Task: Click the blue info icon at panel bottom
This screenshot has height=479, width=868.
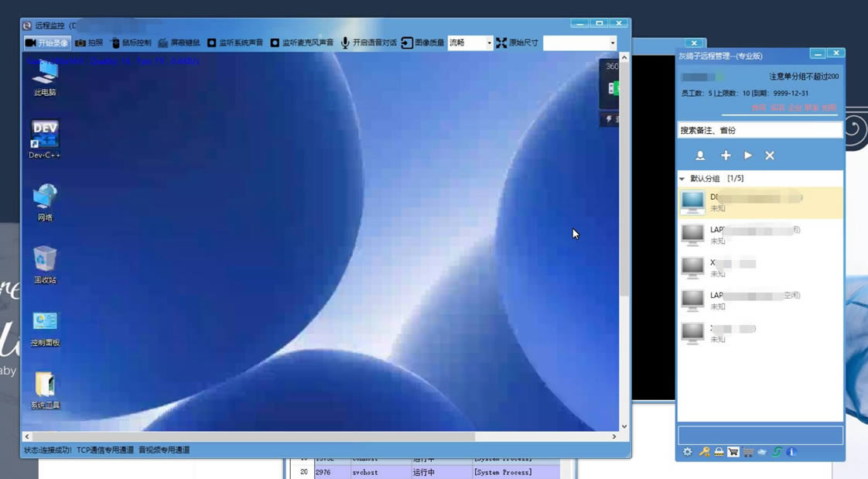Action: point(791,452)
